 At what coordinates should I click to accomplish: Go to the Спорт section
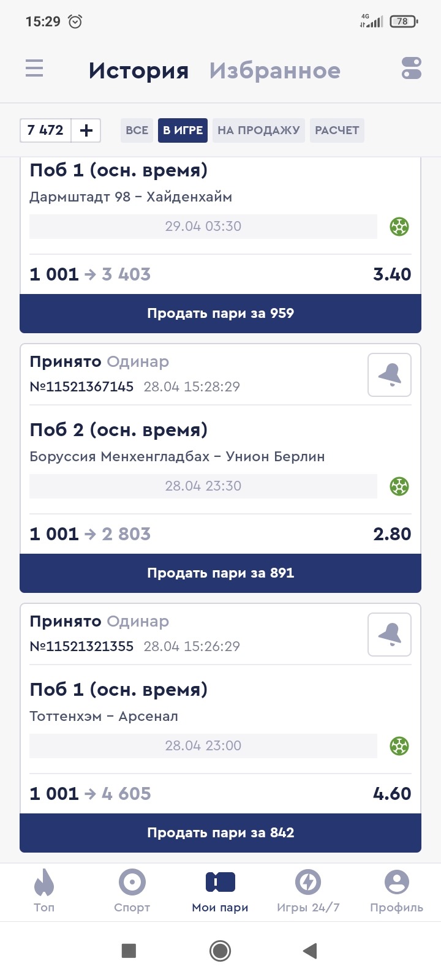(x=132, y=891)
